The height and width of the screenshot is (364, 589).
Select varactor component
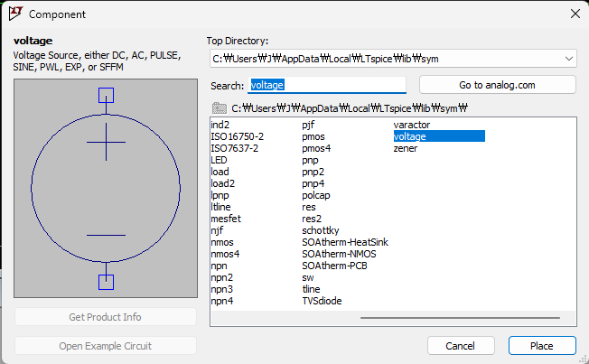pyautogui.click(x=412, y=125)
